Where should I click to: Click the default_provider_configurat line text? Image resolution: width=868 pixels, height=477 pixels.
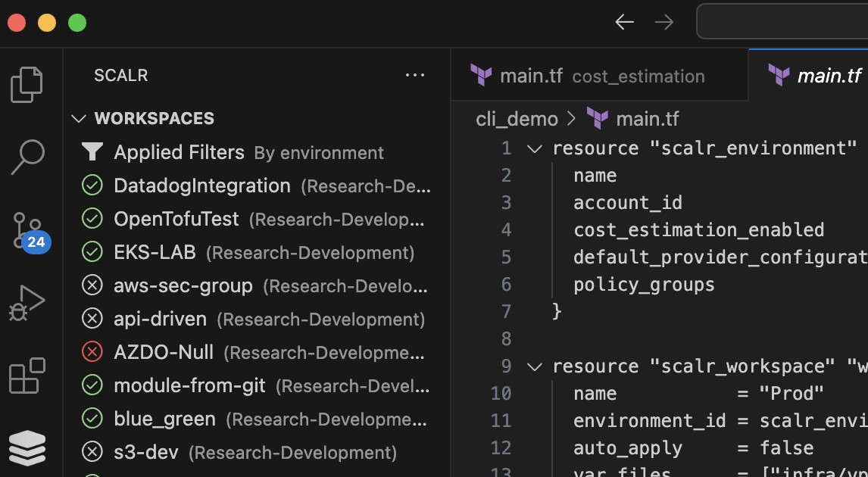(x=720, y=257)
